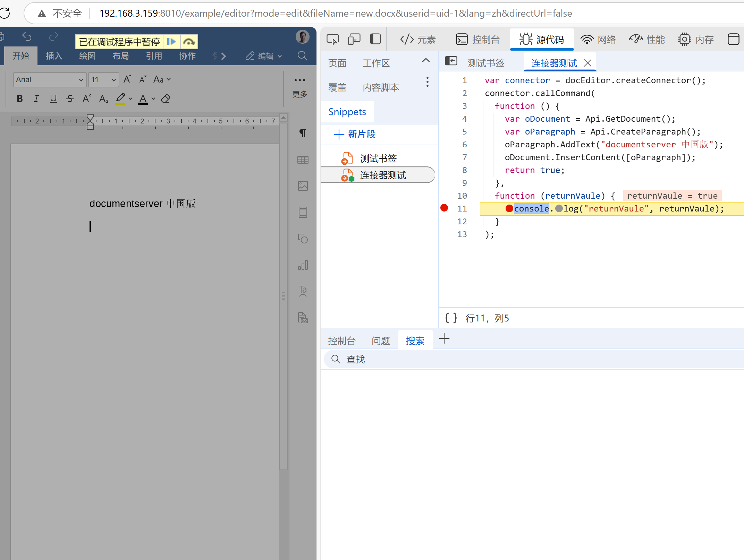744x560 pixels.
Task: Open the chart settings sidebar icon
Action: (x=303, y=265)
